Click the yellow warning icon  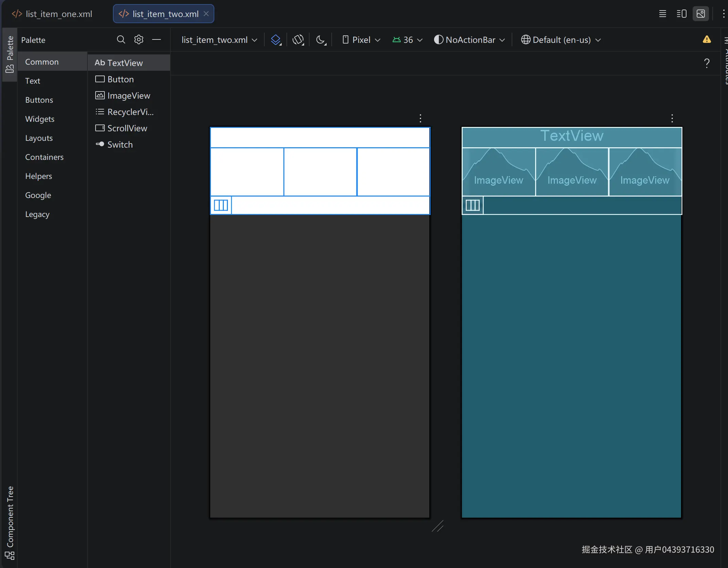(707, 40)
